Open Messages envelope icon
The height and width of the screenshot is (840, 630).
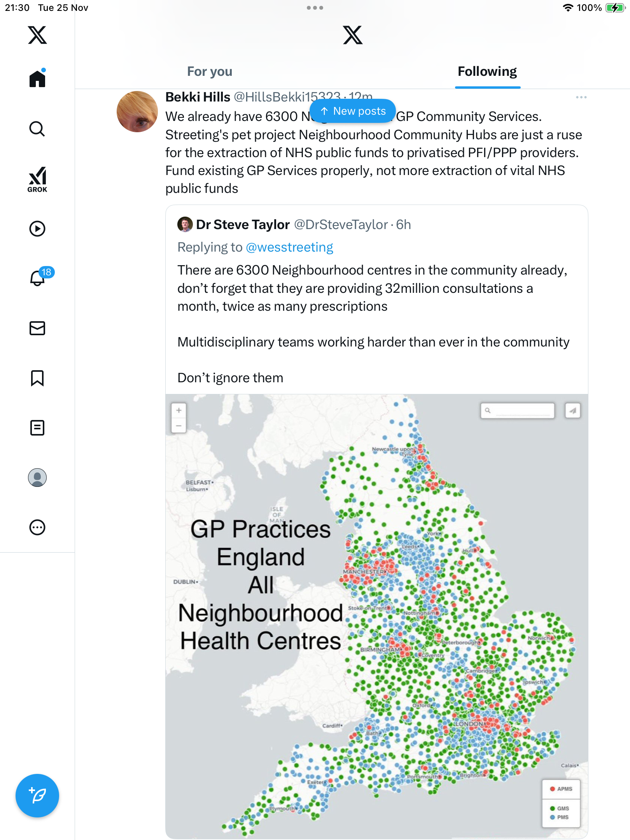click(37, 328)
